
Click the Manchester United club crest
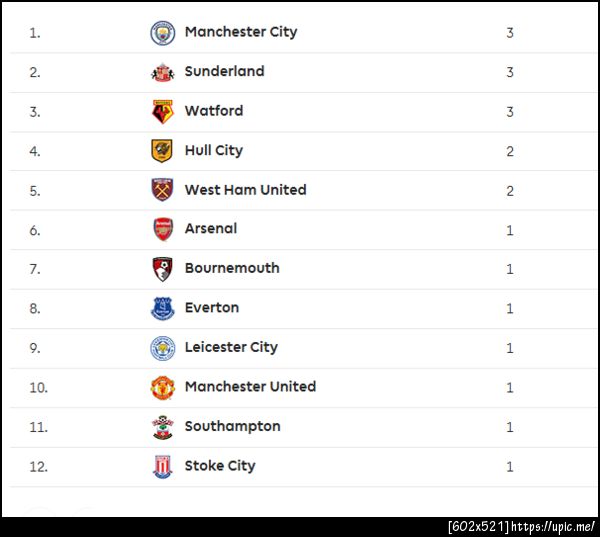pyautogui.click(x=162, y=387)
